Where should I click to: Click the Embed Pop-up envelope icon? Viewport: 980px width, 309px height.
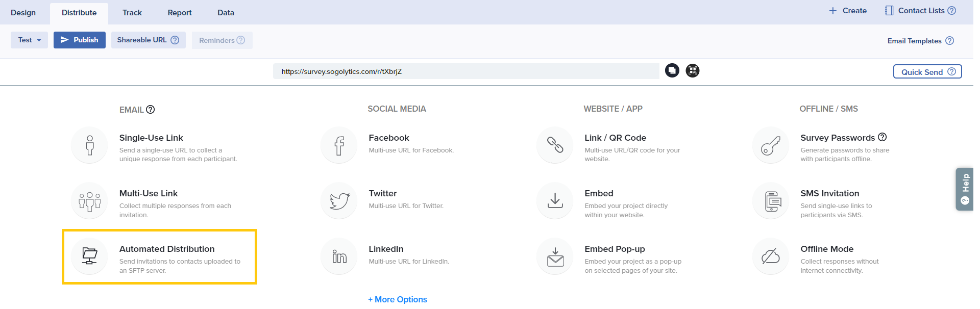tap(555, 256)
